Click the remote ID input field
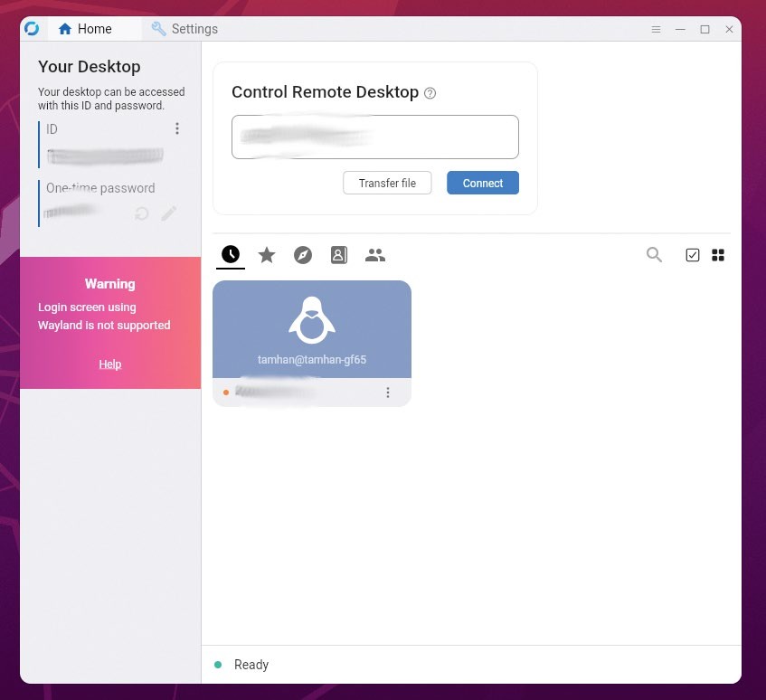 374,137
